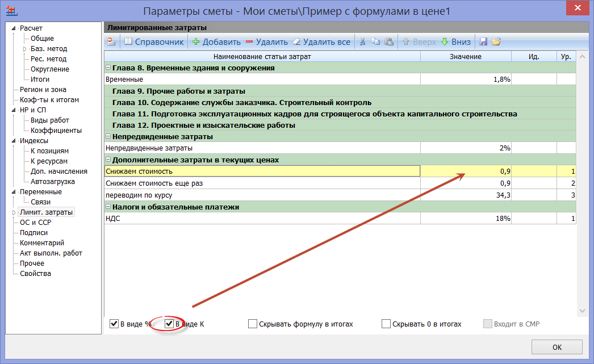Viewport: 594px width, 364px height.
Task: Select the Временные row
Action: [x=340, y=79]
